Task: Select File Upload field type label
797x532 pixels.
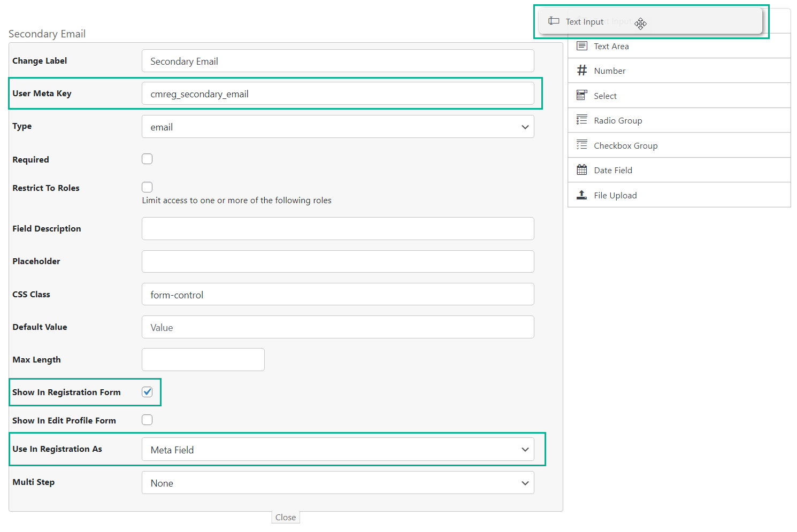Action: 615,196
